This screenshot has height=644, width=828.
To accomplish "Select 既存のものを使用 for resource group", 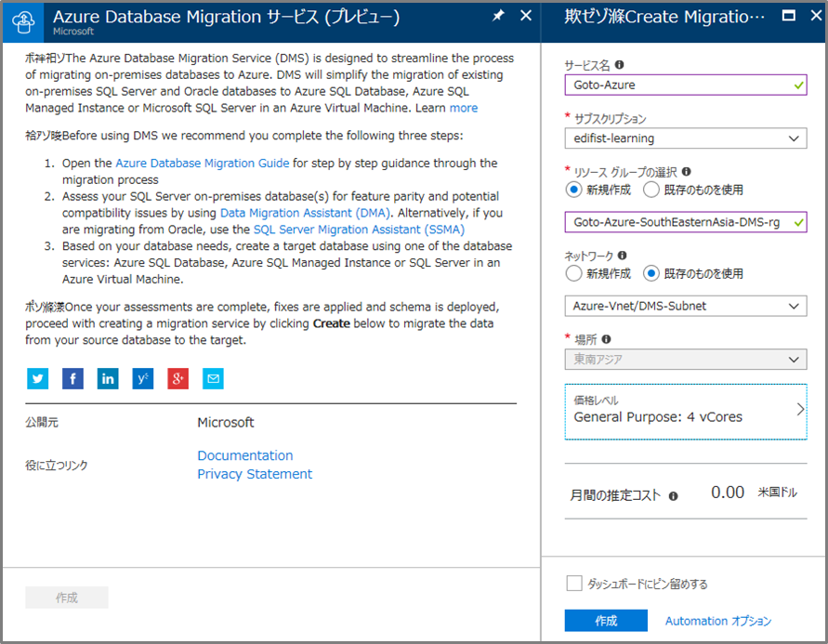I will pos(651,190).
